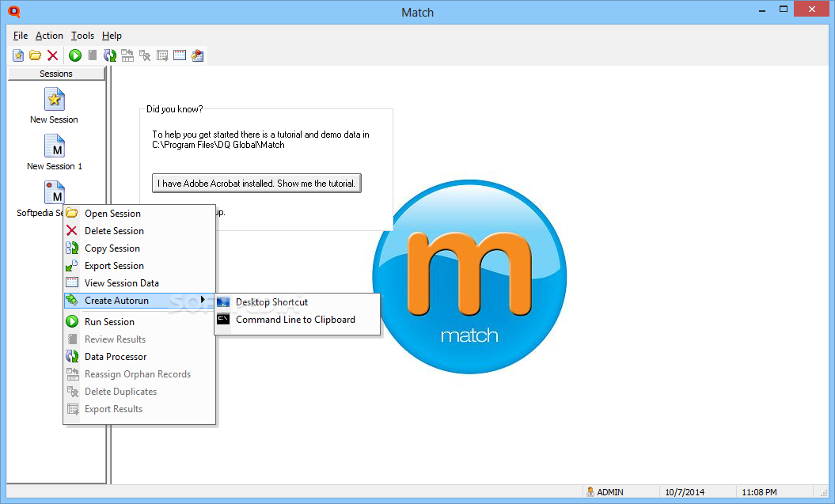This screenshot has width=835, height=504.
Task: Click the folder icon beside Open Session
Action: [x=72, y=213]
